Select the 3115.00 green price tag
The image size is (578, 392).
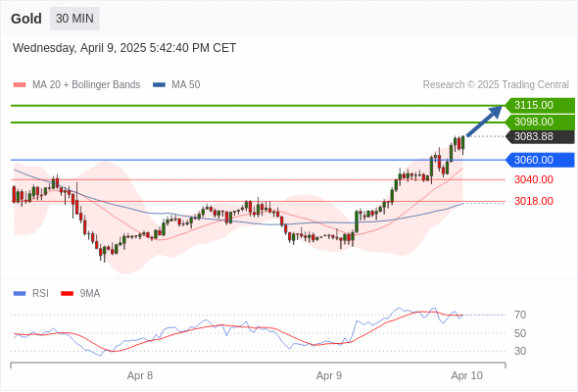click(x=540, y=106)
